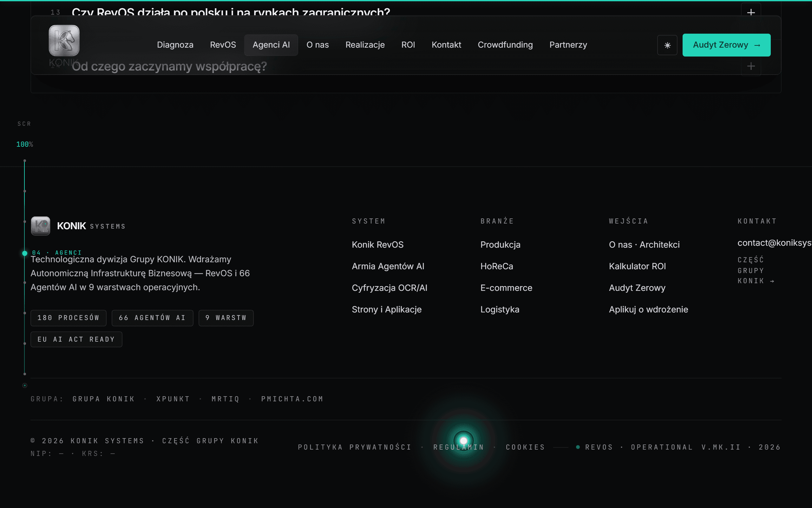Click the BRANŻE column heading
This screenshot has width=812, height=508.
tap(497, 221)
